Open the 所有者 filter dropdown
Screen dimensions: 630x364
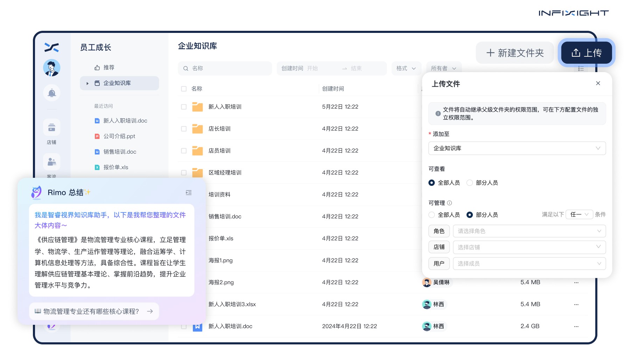click(444, 69)
